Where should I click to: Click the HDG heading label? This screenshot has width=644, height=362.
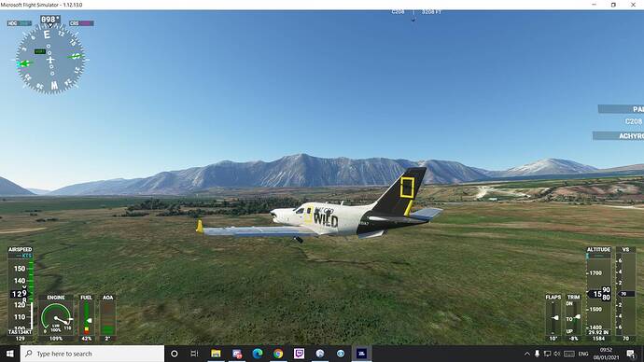20,23
